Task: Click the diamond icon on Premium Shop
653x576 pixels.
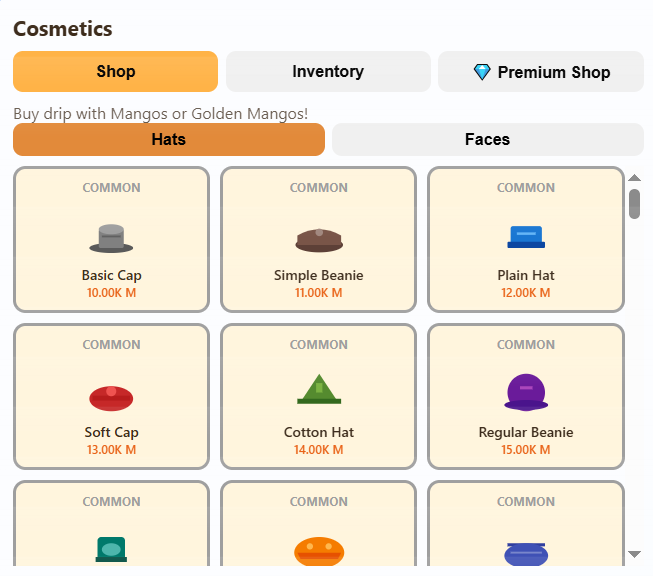Action: pyautogui.click(x=482, y=72)
